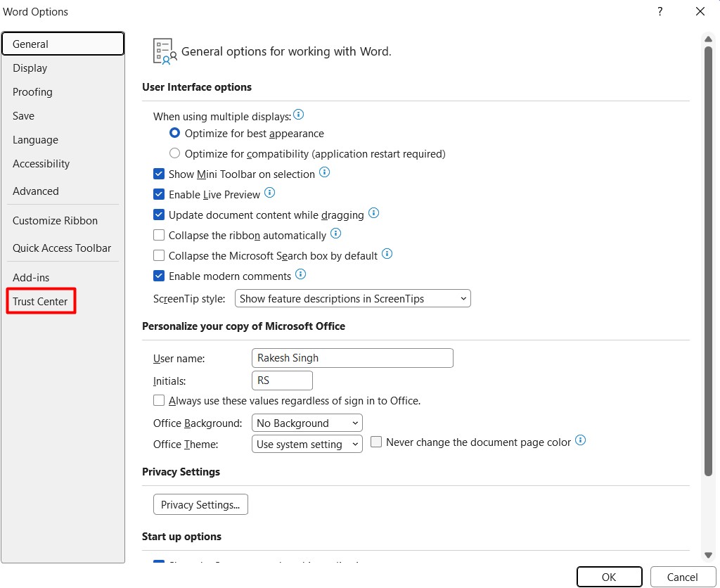Open the Trust Center category
The height and width of the screenshot is (588, 720).
(x=40, y=301)
